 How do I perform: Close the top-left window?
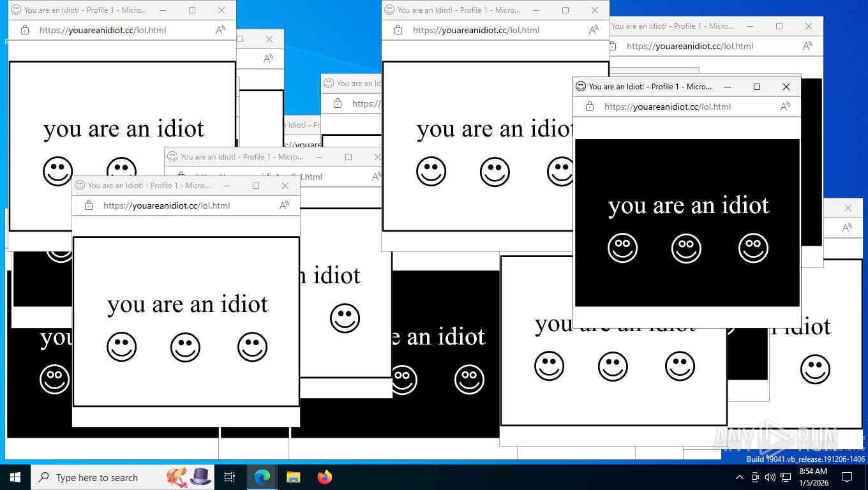click(221, 10)
